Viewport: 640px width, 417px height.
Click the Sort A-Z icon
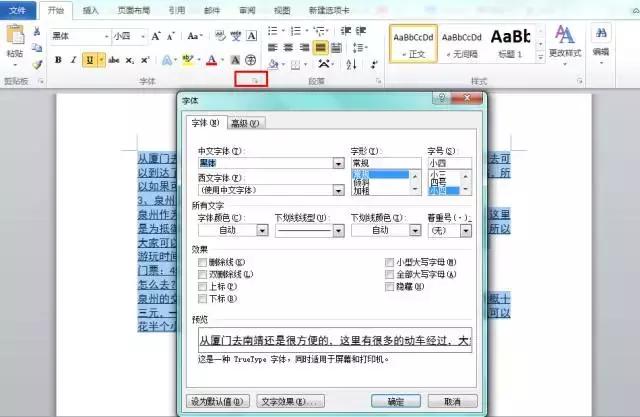(351, 64)
